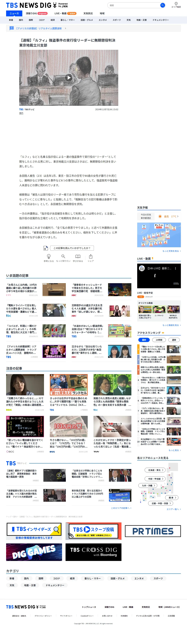
Task: Open 北海道・東北 area news
Action: 155,470
